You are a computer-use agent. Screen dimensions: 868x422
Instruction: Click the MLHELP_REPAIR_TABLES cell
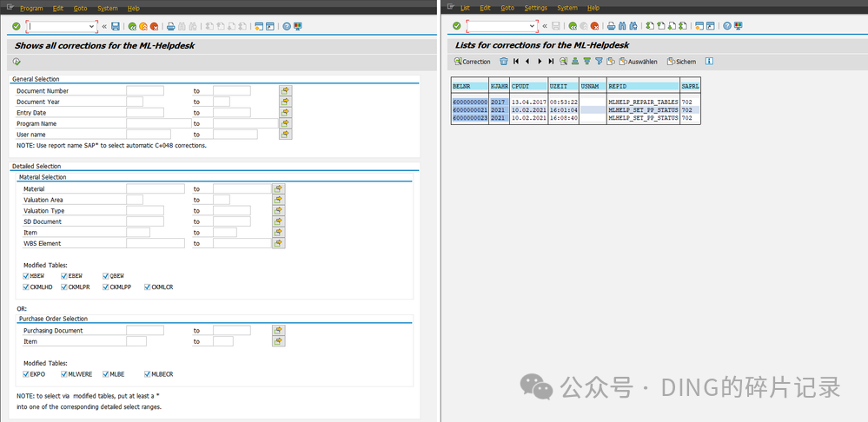[643, 102]
